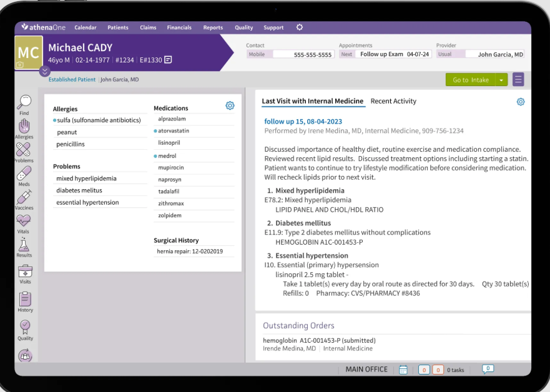The width and height of the screenshot is (550, 392).
Task: Switch to Last Visit with Internal Medicine tab
Action: click(313, 101)
